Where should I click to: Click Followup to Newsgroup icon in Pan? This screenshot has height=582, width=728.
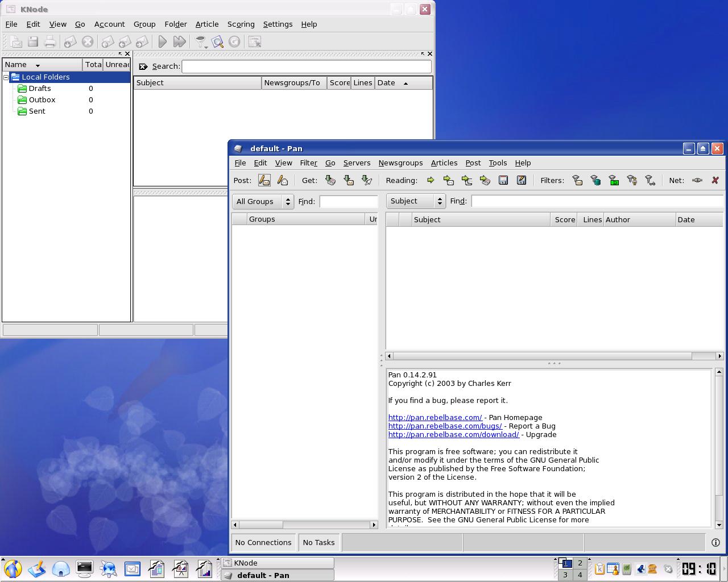click(x=283, y=180)
